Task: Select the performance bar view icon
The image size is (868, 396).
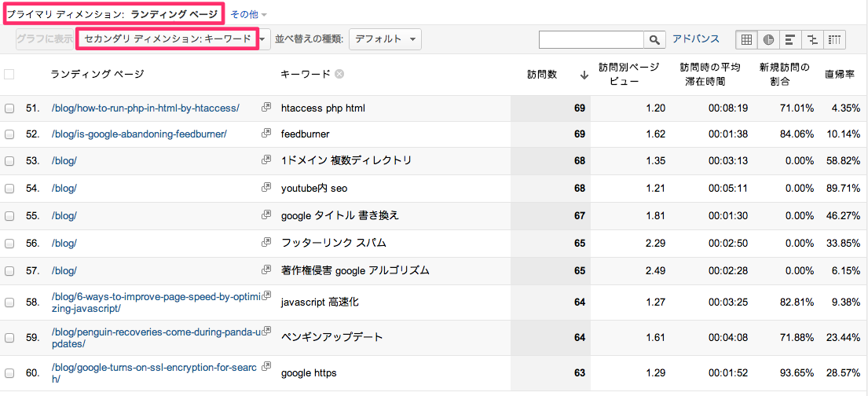Action: tap(790, 39)
